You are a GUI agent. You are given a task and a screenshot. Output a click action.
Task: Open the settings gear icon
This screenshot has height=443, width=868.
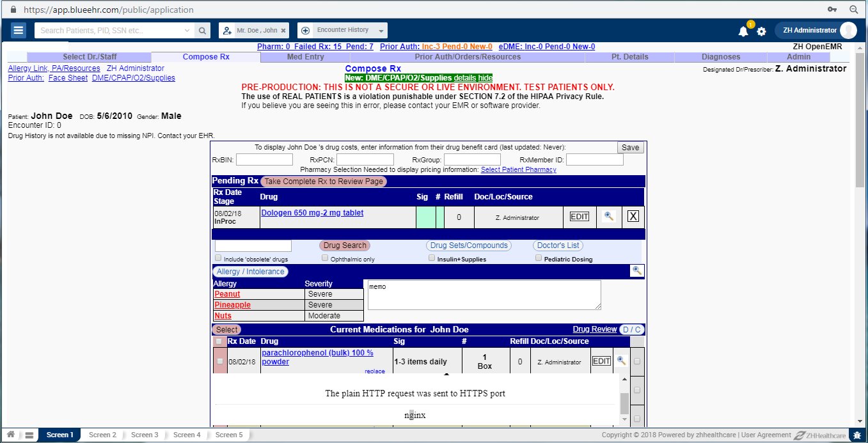tap(761, 31)
